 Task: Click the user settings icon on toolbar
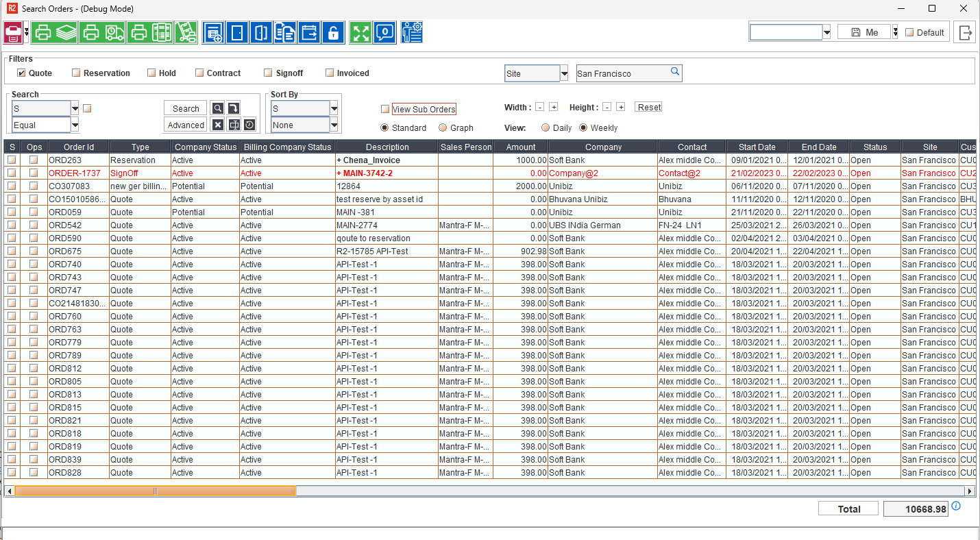pyautogui.click(x=410, y=32)
